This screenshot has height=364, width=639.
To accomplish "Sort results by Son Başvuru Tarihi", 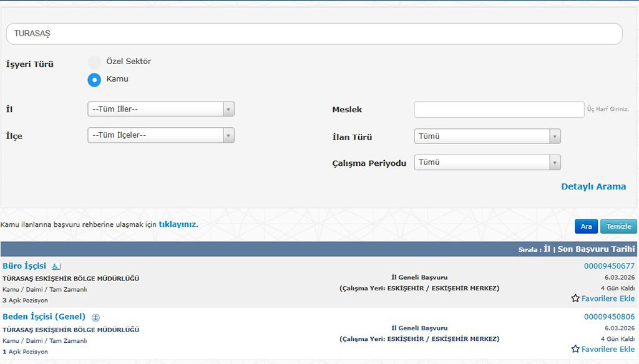I will click(596, 249).
